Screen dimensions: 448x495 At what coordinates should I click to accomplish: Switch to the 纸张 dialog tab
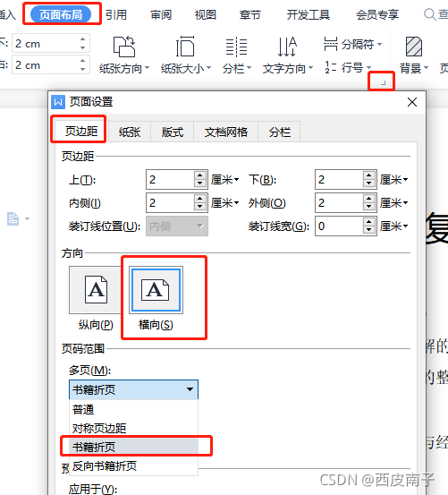[130, 132]
